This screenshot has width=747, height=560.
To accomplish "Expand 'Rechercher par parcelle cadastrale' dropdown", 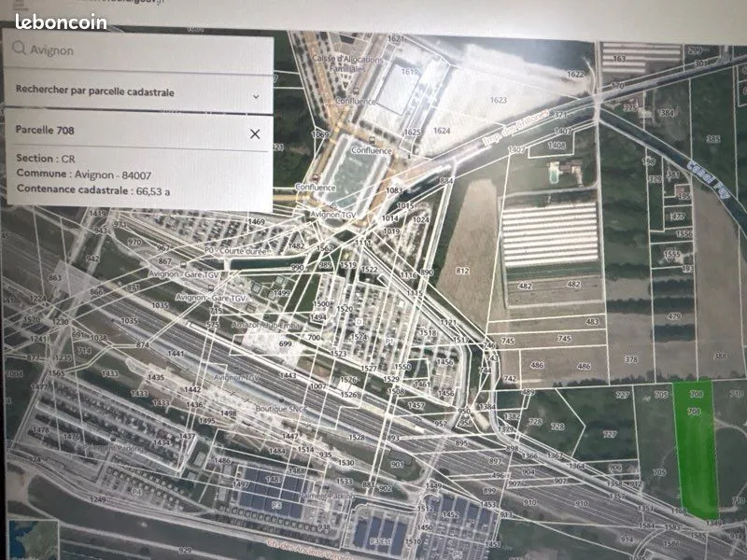I will coord(138,92).
